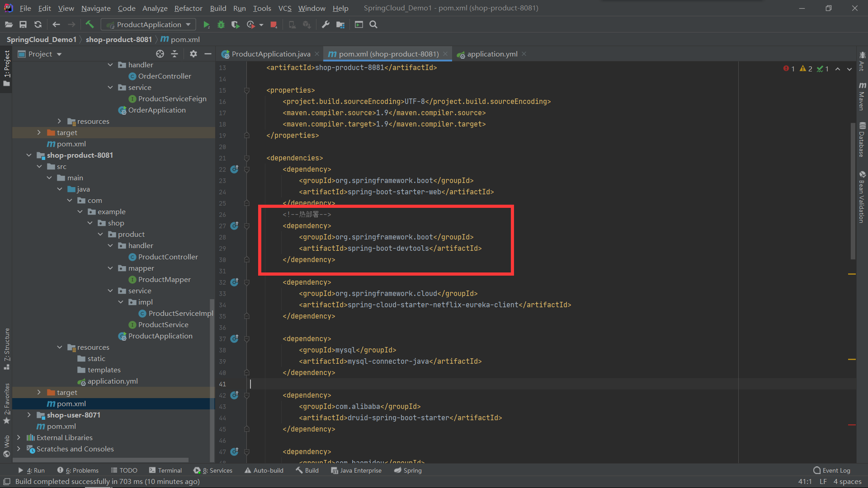This screenshot has height=488, width=868.
Task: Click the gutter bean icon on line 27
Action: 234,225
